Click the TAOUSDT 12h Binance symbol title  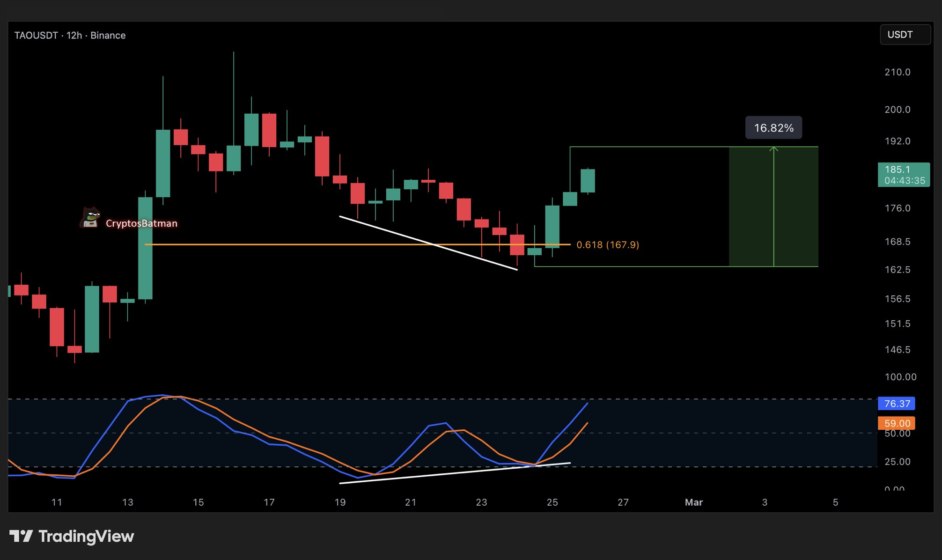pyautogui.click(x=70, y=36)
